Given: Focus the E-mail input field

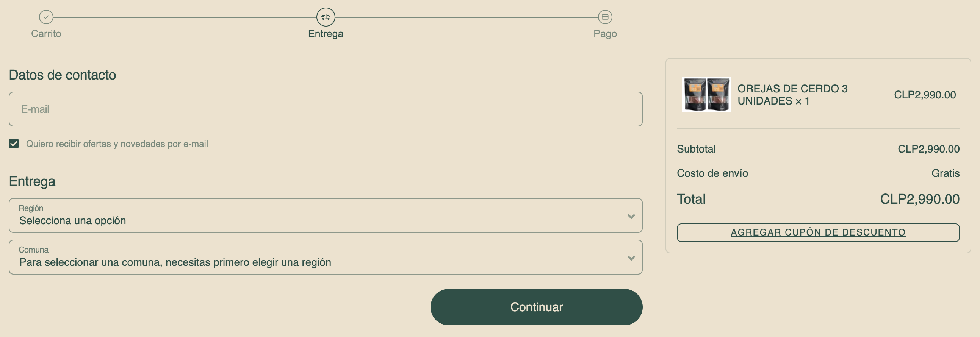Looking at the screenshot, I should [325, 109].
